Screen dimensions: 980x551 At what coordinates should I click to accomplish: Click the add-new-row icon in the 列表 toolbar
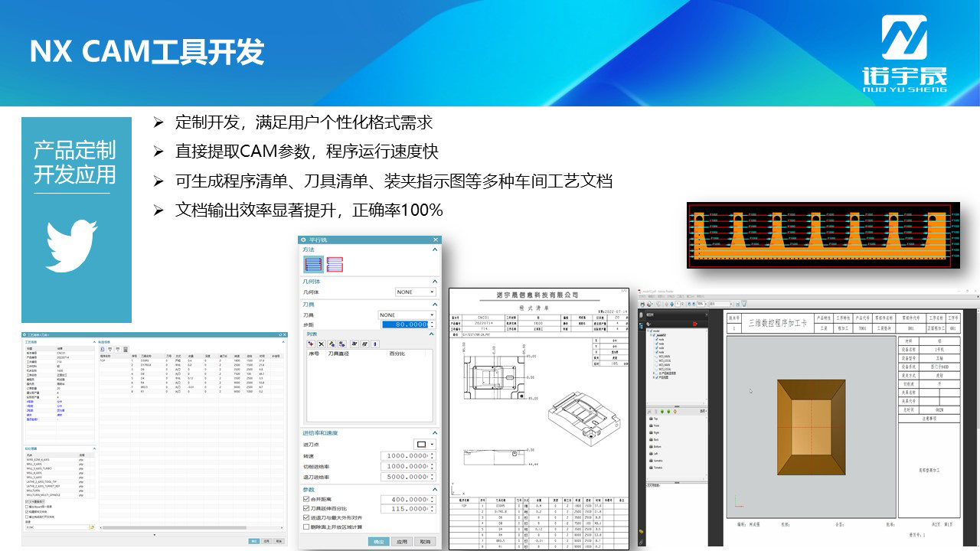pos(311,344)
